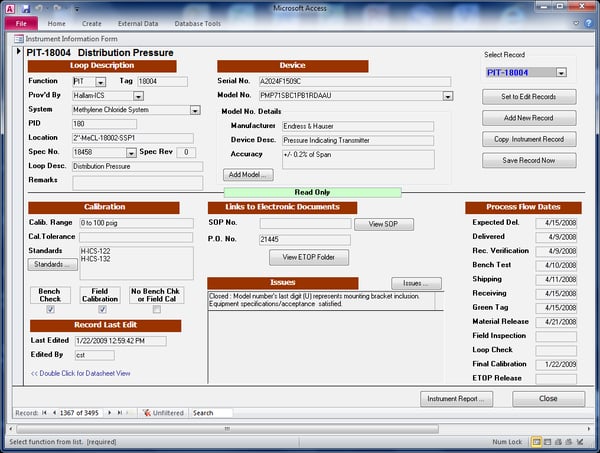
Task: Select the Instrument Information Form document tab
Action: tap(66, 39)
